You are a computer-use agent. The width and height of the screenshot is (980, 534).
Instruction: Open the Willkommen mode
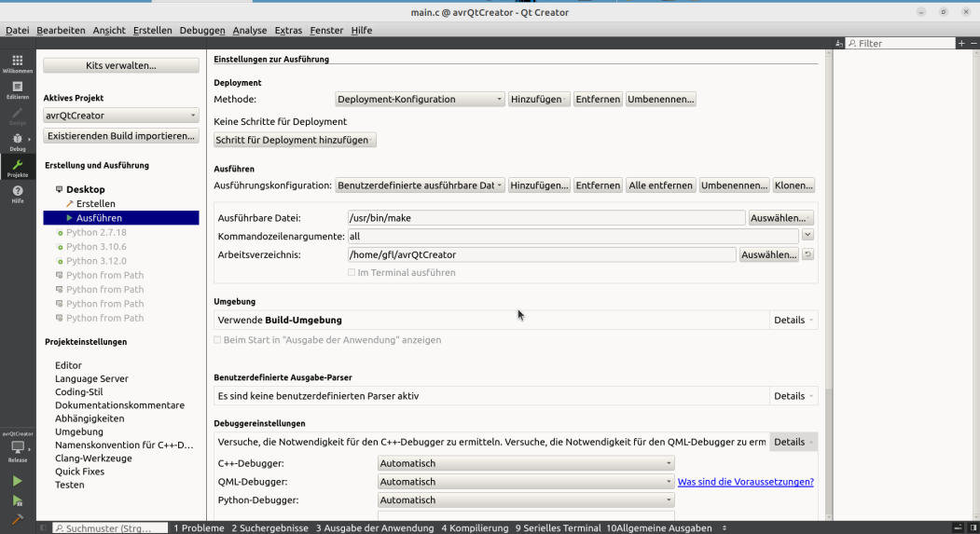(x=18, y=63)
